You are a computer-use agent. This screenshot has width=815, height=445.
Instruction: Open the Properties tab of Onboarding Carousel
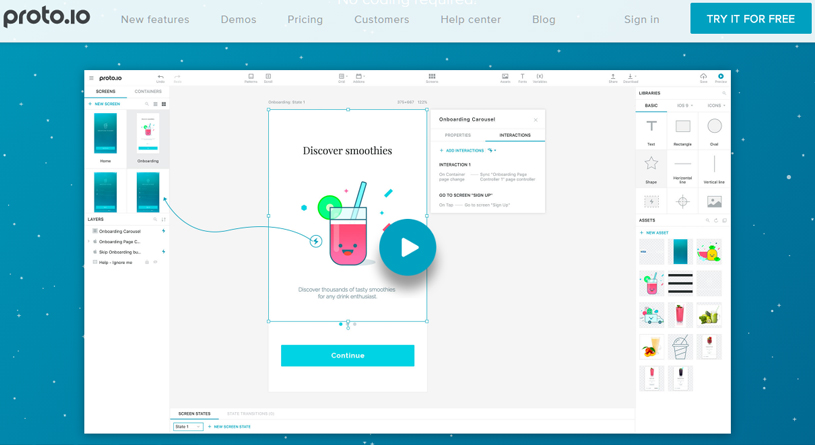click(458, 135)
